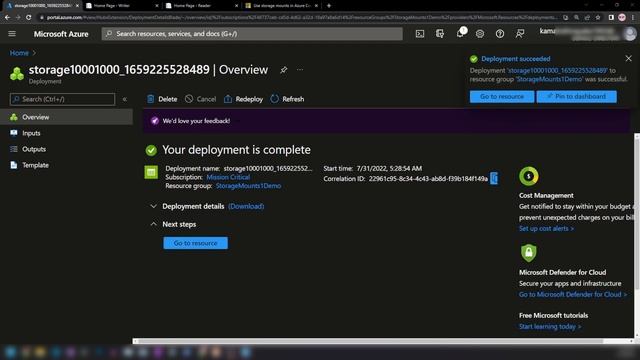Open the Azure portal hamburger menu
The width and height of the screenshot is (640, 360).
click(x=12, y=33)
